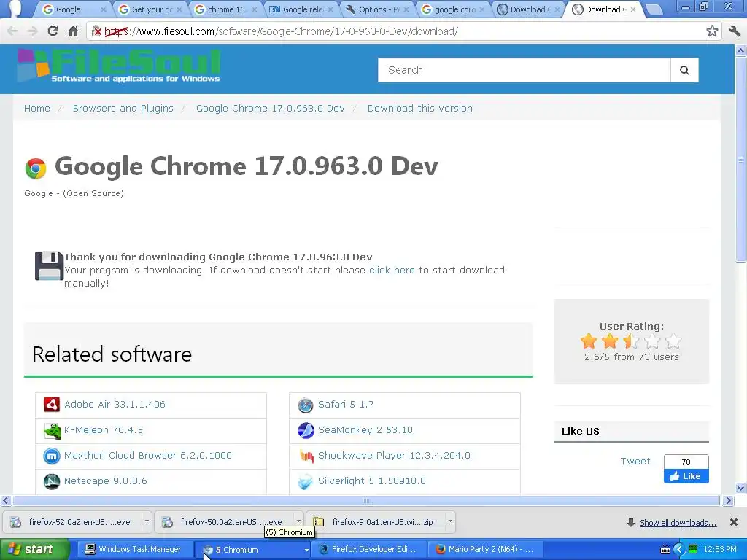The image size is (747, 560).
Task: Click the vertical scrollbar down arrow
Action: [740, 488]
